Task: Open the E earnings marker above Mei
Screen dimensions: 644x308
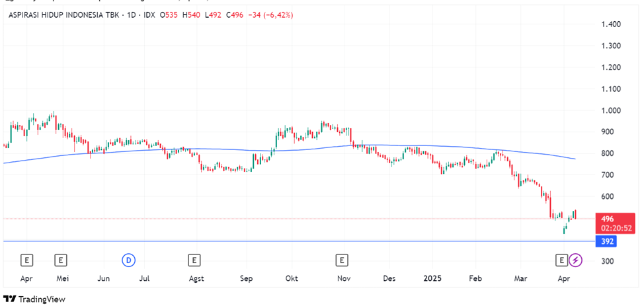Action: pyautogui.click(x=60, y=260)
